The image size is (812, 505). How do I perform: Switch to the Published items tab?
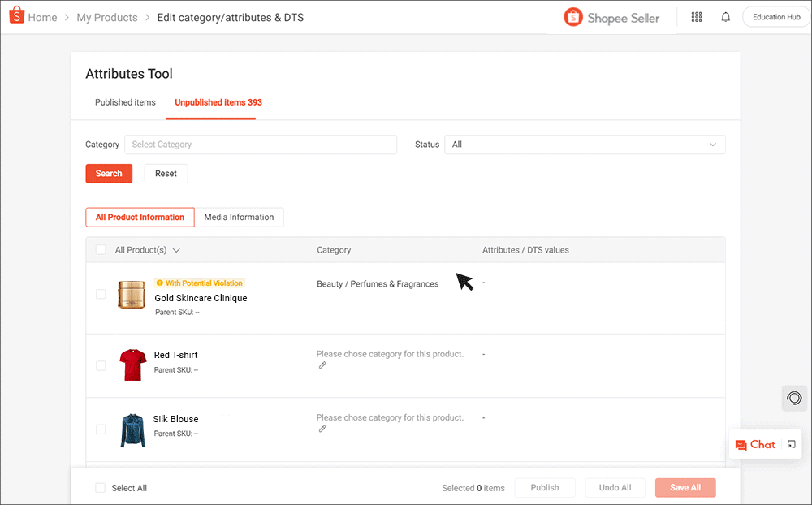click(125, 102)
